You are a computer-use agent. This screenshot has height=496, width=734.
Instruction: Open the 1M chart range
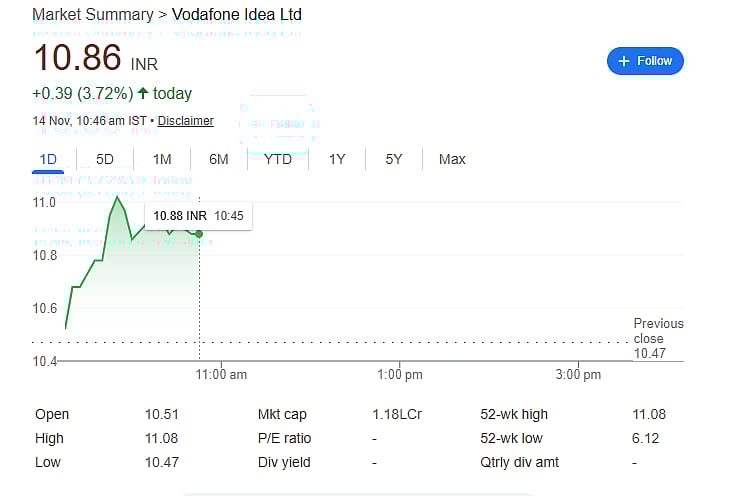162,159
